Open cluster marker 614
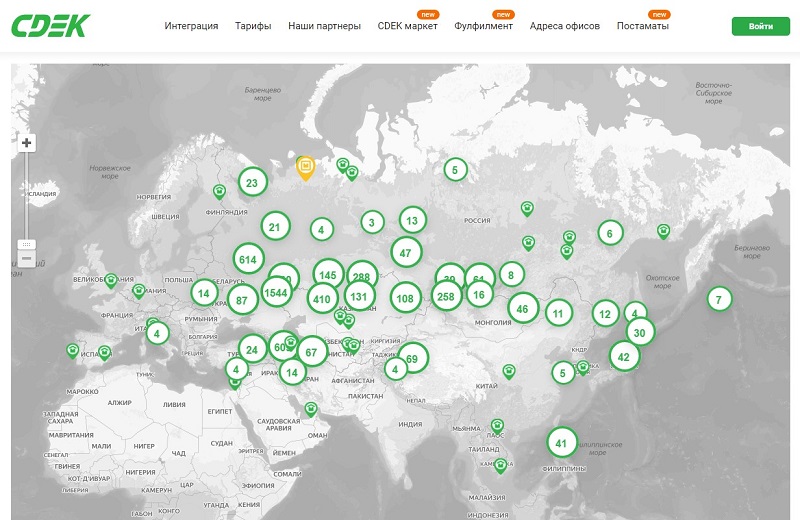This screenshot has width=800, height=520. click(248, 259)
